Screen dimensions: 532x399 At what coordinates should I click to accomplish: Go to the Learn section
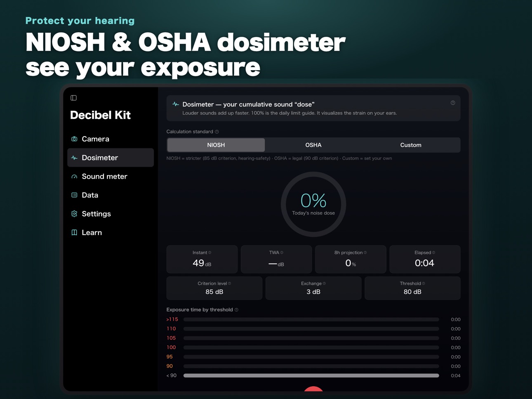tap(111, 233)
